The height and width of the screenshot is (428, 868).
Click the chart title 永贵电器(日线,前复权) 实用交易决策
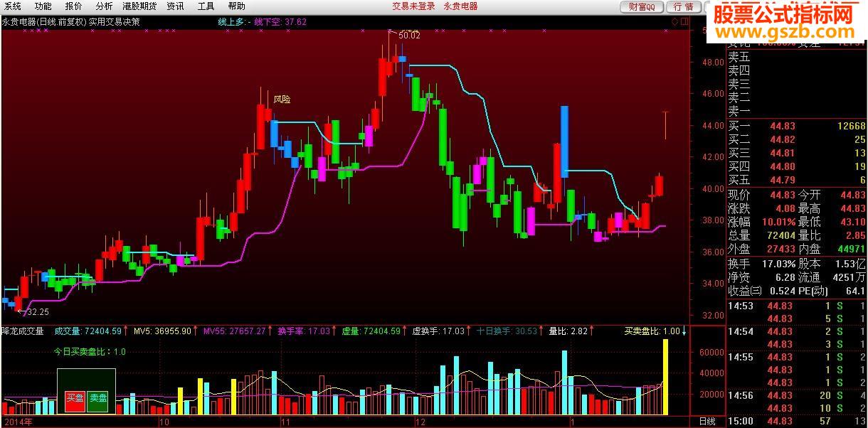[x=71, y=22]
